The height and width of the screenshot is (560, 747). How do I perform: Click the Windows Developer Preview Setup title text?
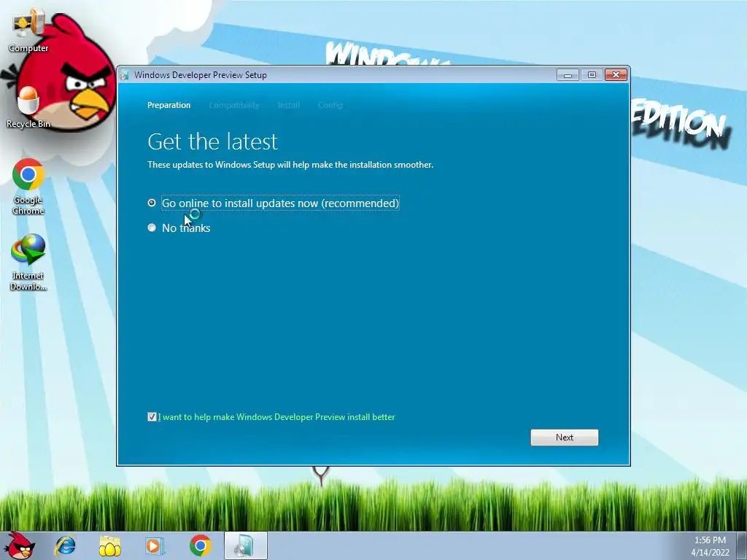201,75
